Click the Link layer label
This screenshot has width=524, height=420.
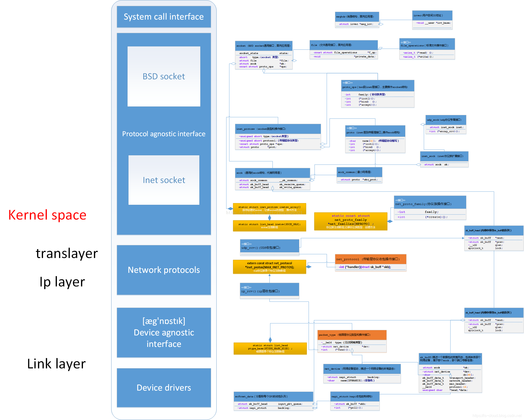click(56, 364)
